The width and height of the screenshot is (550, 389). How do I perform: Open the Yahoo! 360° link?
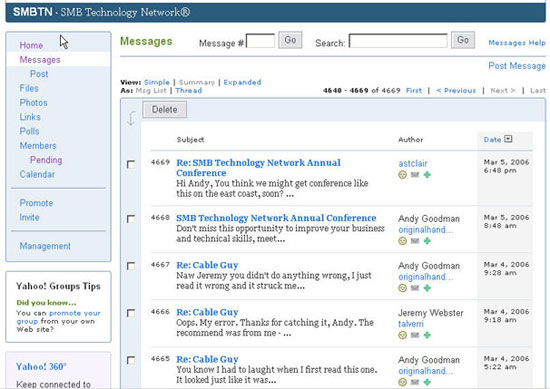coord(41,367)
